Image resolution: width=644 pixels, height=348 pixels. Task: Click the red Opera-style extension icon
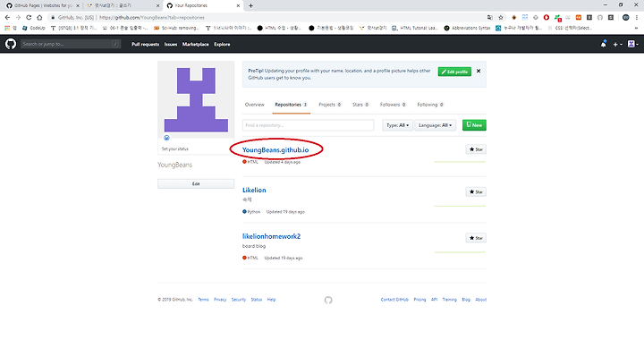tap(547, 18)
